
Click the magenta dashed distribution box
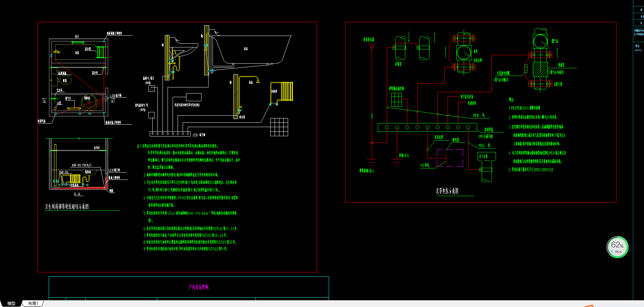(450, 158)
